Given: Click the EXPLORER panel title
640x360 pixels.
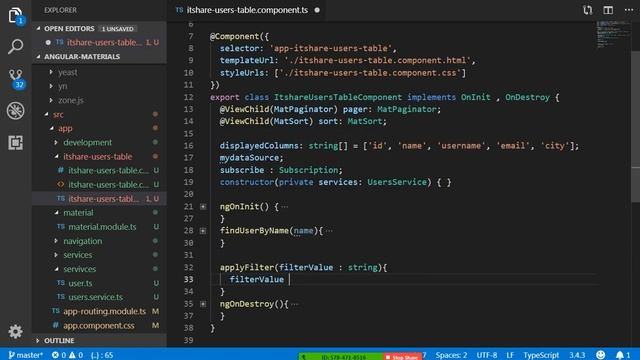Looking at the screenshot, I should tap(60, 10).
